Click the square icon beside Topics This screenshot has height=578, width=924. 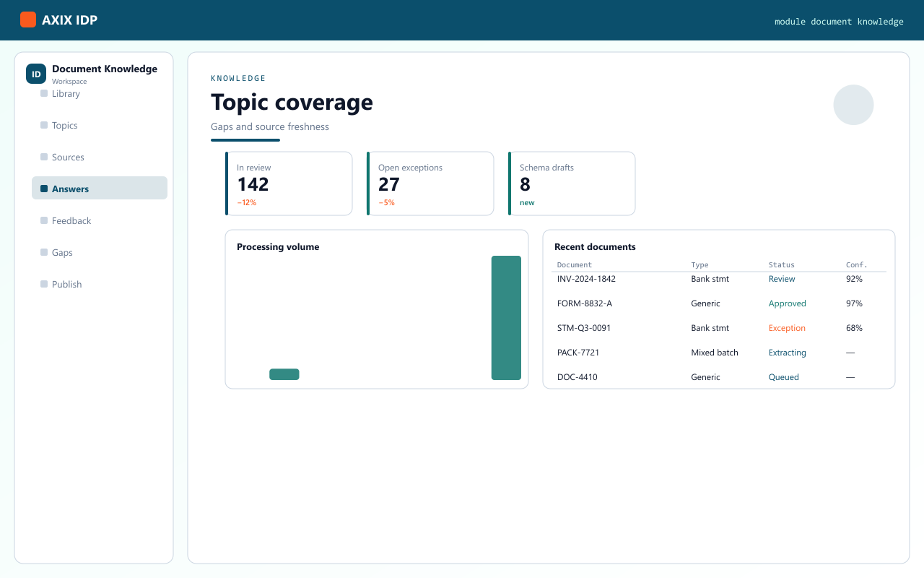[44, 125]
